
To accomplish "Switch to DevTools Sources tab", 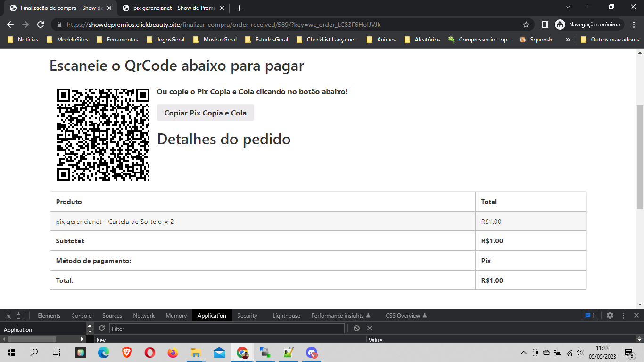I will [x=112, y=316].
